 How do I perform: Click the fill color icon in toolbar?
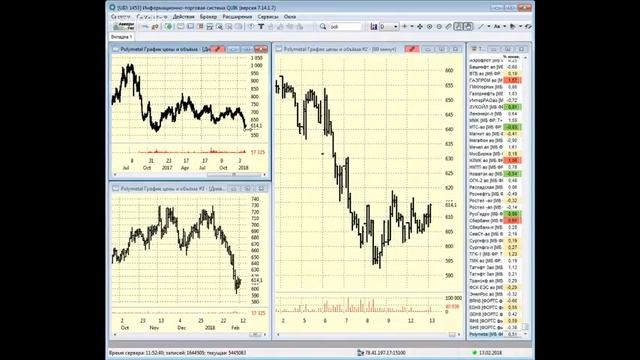(513, 27)
